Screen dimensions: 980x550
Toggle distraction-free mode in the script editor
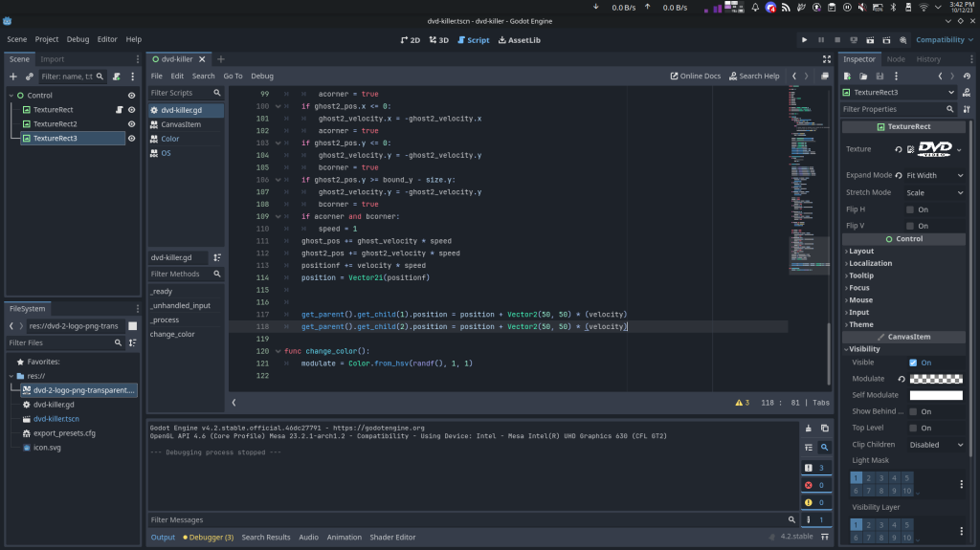825,76
